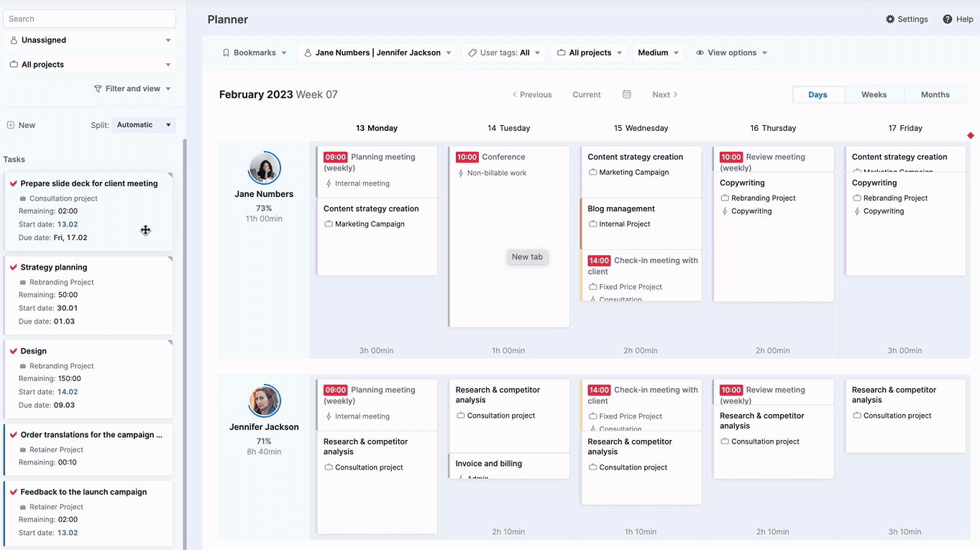Open the Bookmarks dropdown
Viewport: 980px width, 550px height.
point(255,52)
